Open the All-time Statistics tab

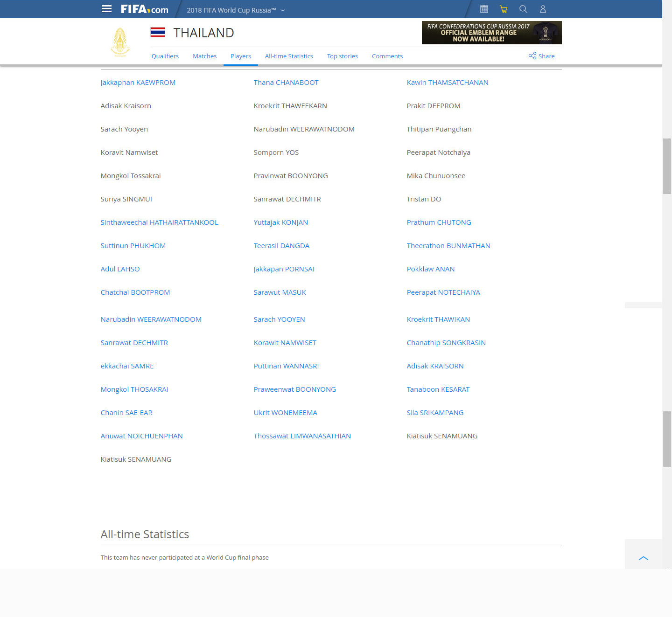289,56
